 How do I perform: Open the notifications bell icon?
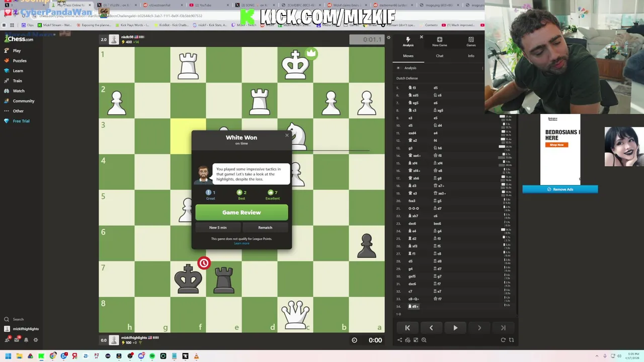click(26, 340)
